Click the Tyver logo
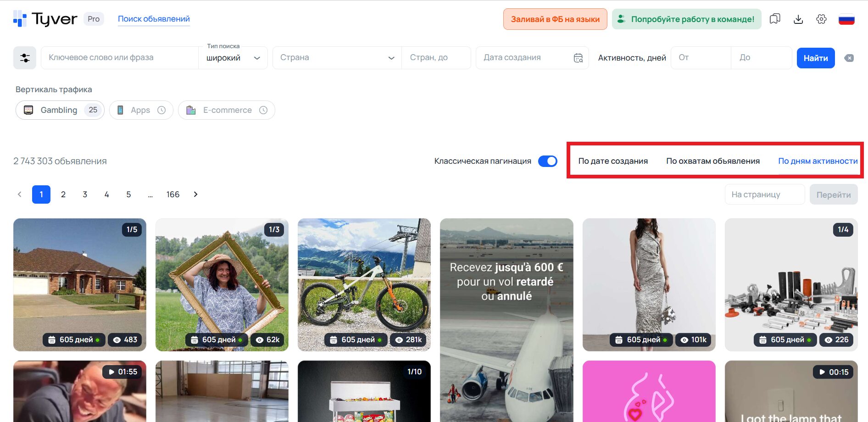Screen dimensions: 868x422 point(45,19)
